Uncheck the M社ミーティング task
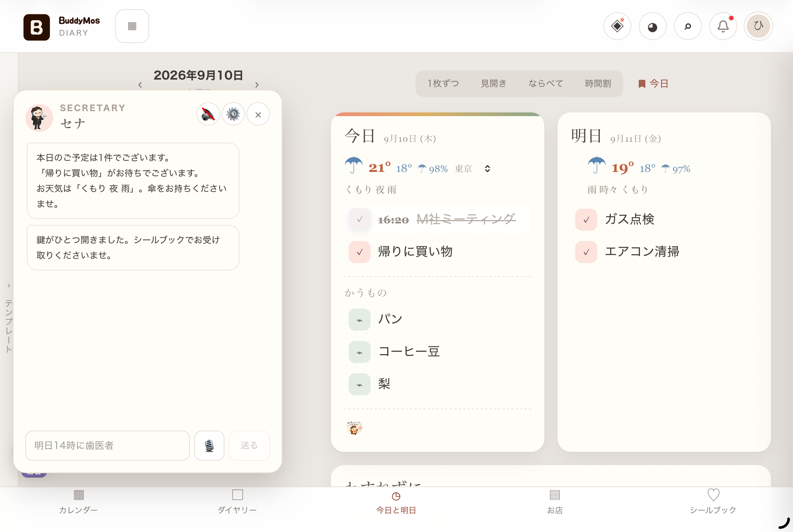Screen dimensions: 793x532 (360, 220)
